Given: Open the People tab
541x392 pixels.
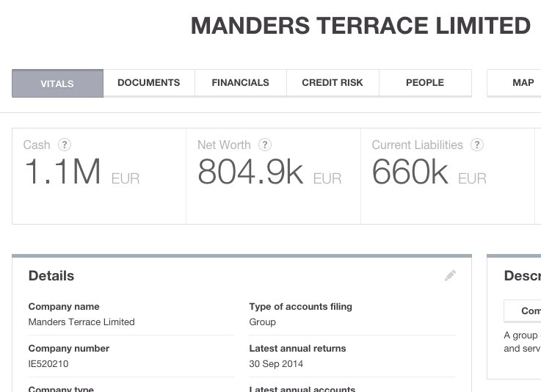Looking at the screenshot, I should [x=425, y=83].
